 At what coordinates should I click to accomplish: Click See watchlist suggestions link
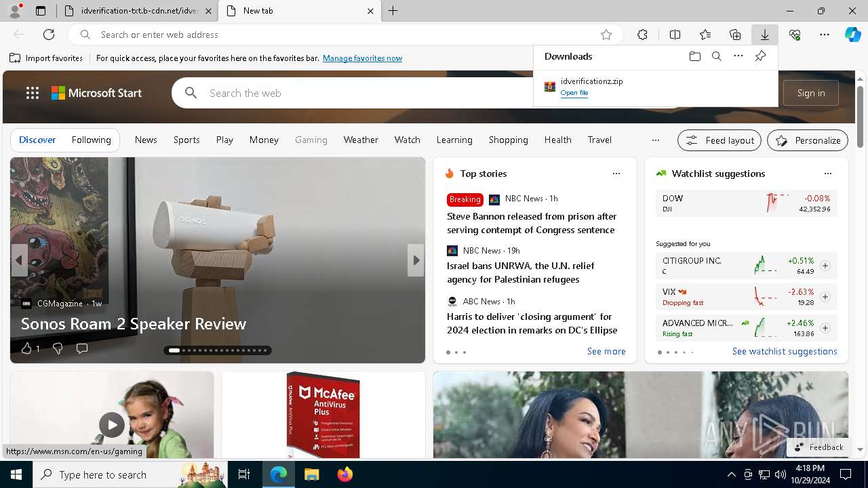[785, 351]
